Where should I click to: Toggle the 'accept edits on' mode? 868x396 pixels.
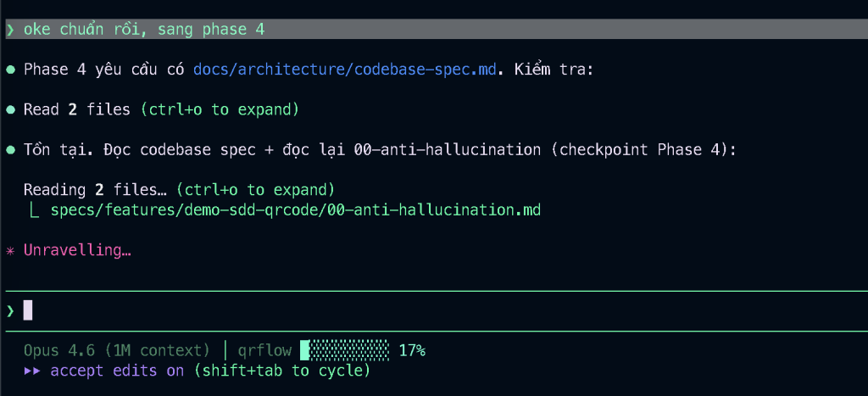tap(117, 371)
